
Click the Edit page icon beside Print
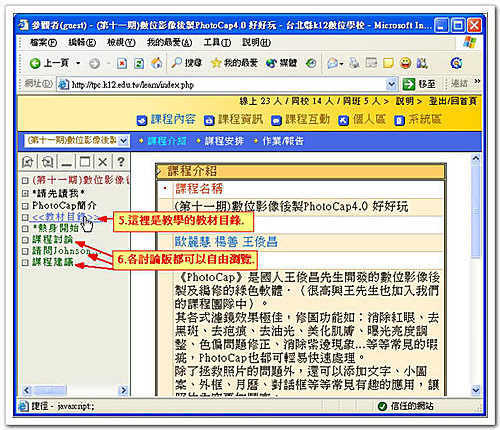[x=371, y=63]
